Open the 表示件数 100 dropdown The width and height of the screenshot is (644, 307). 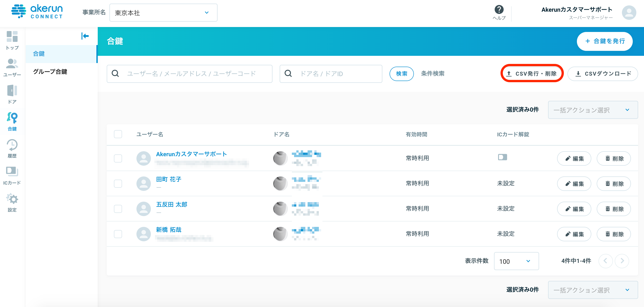pos(516,261)
